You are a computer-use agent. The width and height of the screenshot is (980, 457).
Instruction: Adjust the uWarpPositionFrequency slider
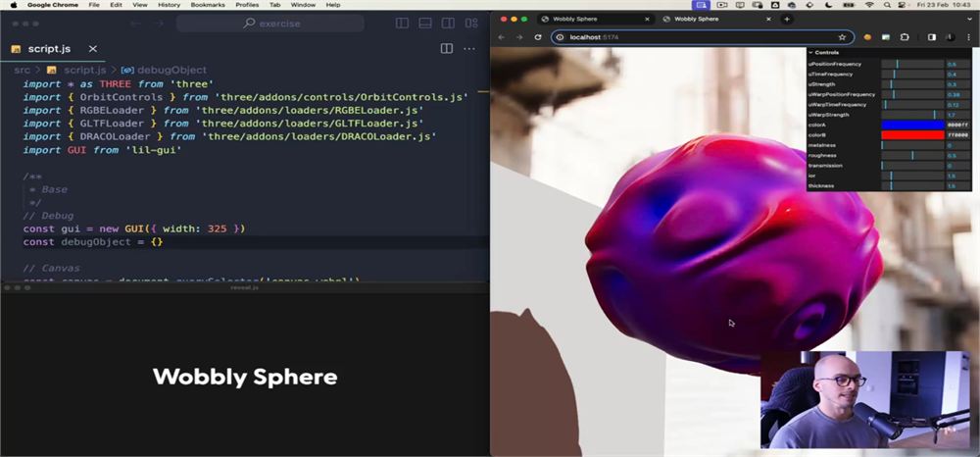(x=912, y=94)
